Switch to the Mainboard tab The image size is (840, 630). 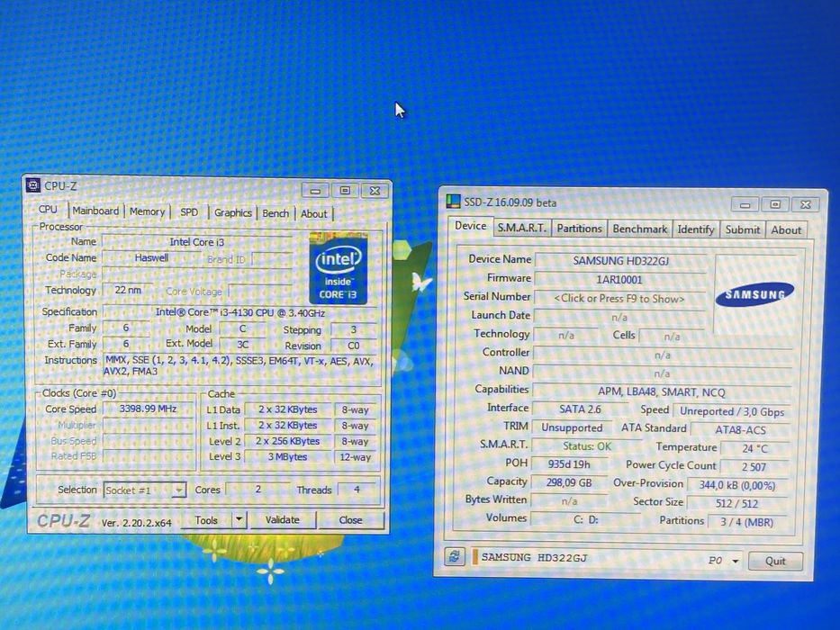click(95, 211)
